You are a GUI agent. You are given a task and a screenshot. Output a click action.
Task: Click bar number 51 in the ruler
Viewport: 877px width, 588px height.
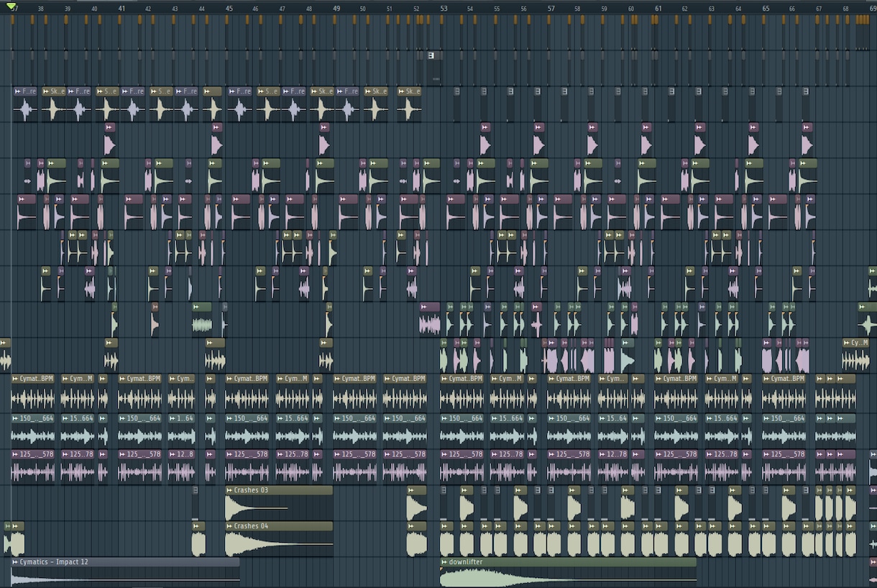point(390,9)
